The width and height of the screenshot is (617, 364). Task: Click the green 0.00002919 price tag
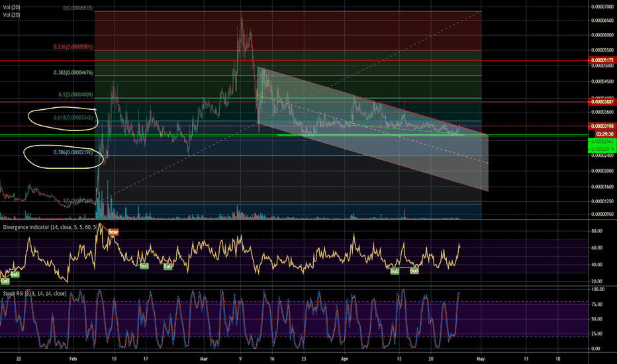tap(601, 149)
